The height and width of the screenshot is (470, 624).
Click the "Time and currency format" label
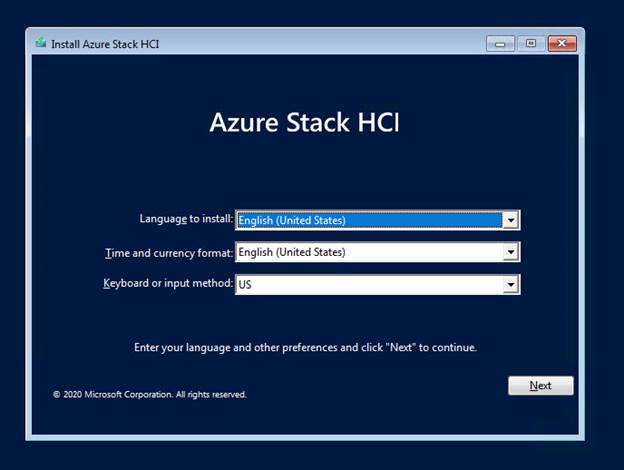click(x=169, y=253)
